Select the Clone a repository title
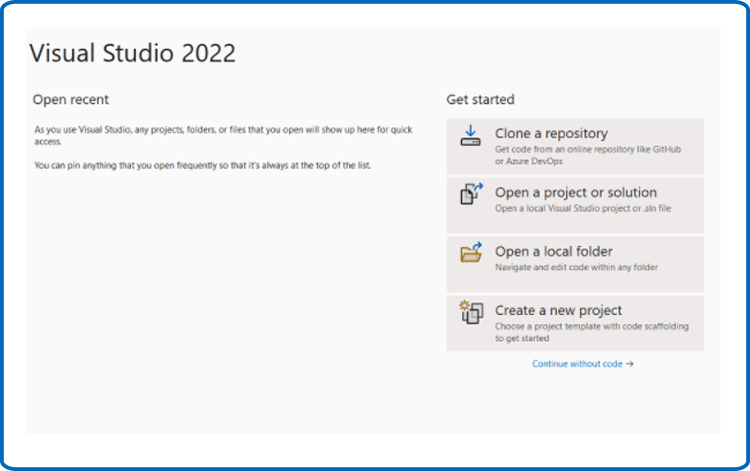The height and width of the screenshot is (471, 750). coord(551,133)
